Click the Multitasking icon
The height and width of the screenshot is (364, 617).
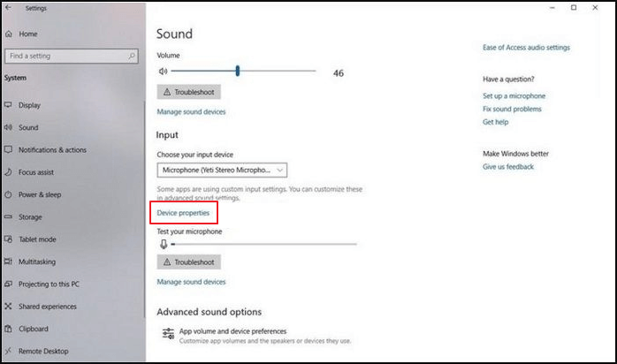8,262
